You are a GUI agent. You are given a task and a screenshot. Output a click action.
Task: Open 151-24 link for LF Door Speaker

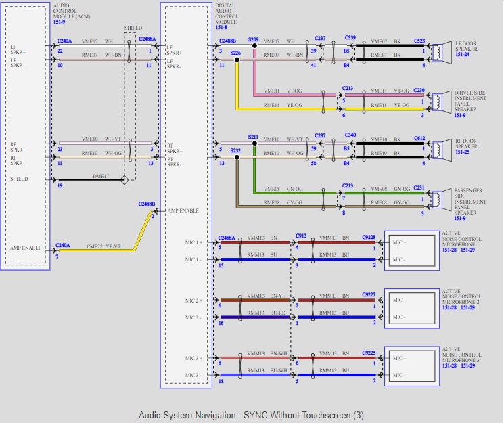(x=462, y=54)
